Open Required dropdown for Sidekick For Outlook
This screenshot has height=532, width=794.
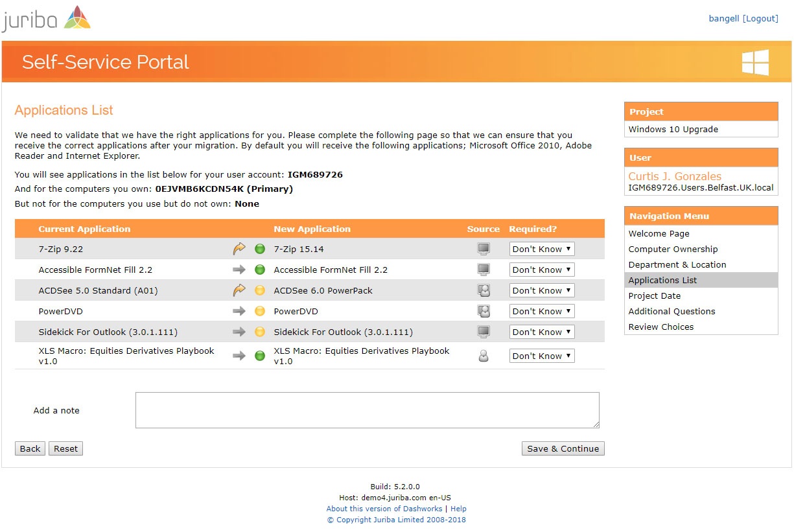pyautogui.click(x=542, y=332)
